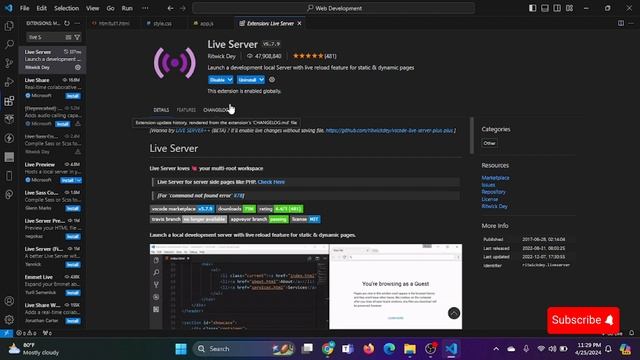The image size is (640, 360).
Task: Open the additional menu items ellipsis
Action: [145, 8]
